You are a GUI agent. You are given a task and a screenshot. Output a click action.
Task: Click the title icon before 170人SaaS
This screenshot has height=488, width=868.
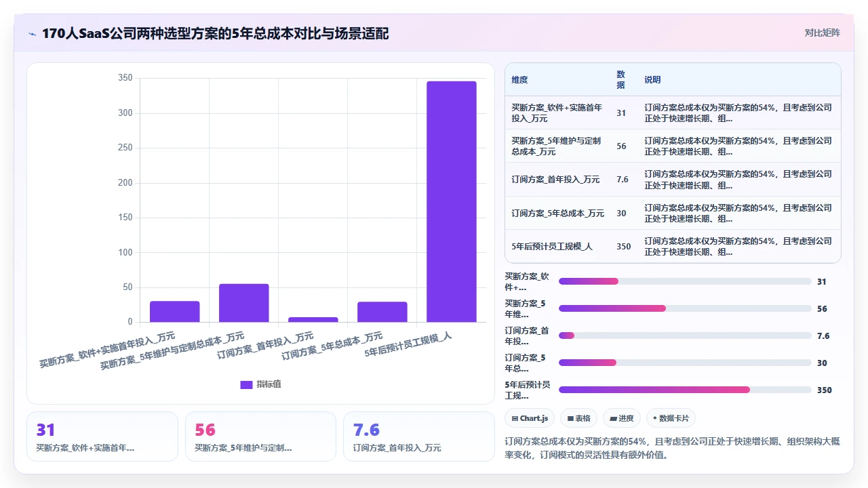tap(33, 33)
